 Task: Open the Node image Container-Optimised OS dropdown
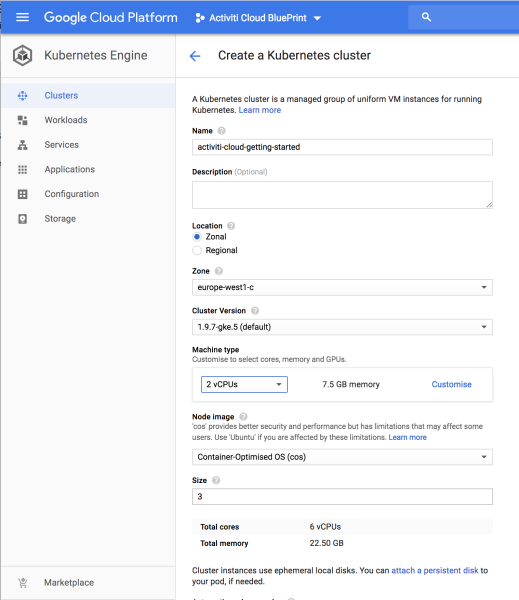pyautogui.click(x=342, y=457)
